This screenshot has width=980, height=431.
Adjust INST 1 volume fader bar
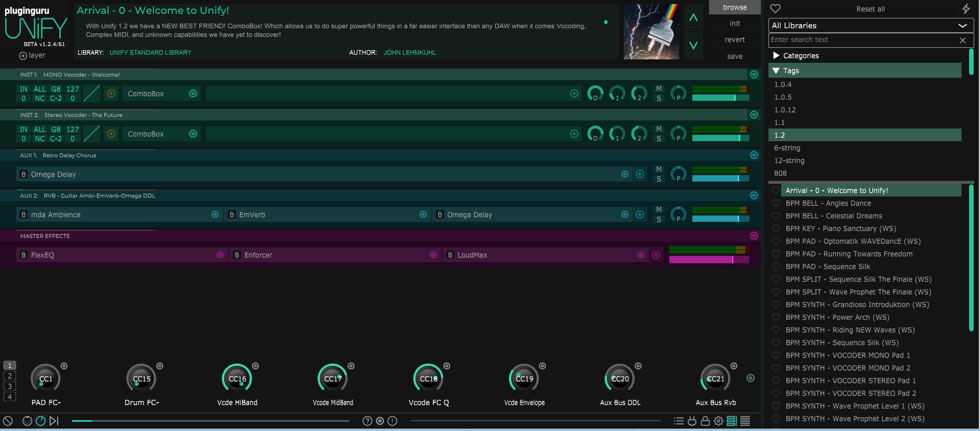pos(721,98)
